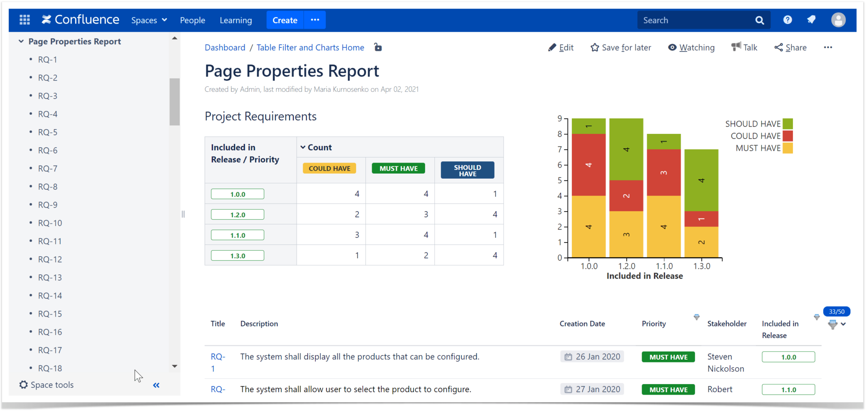The height and width of the screenshot is (412, 868).
Task: Open the table filter settings funnel icon
Action: [832, 324]
